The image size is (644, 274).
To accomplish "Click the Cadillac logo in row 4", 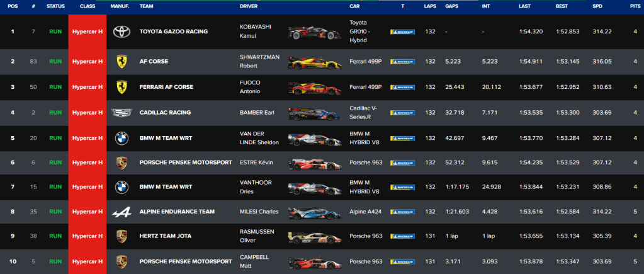I will 121,113.
